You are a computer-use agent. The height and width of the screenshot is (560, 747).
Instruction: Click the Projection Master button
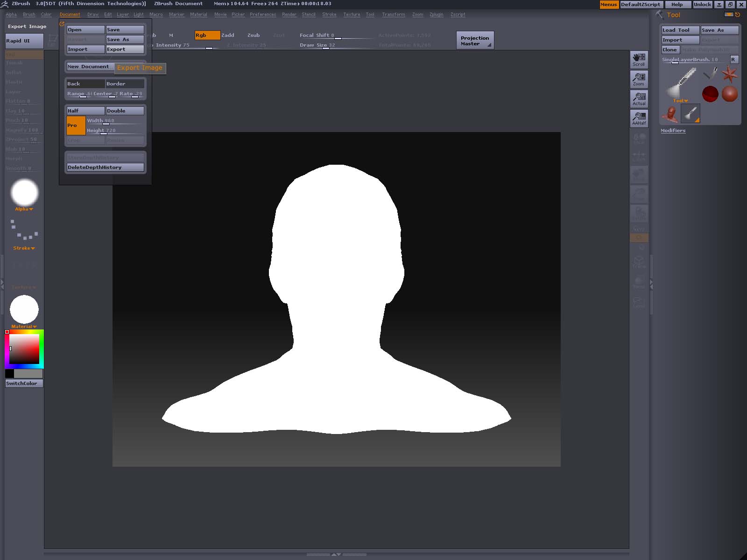[475, 41]
